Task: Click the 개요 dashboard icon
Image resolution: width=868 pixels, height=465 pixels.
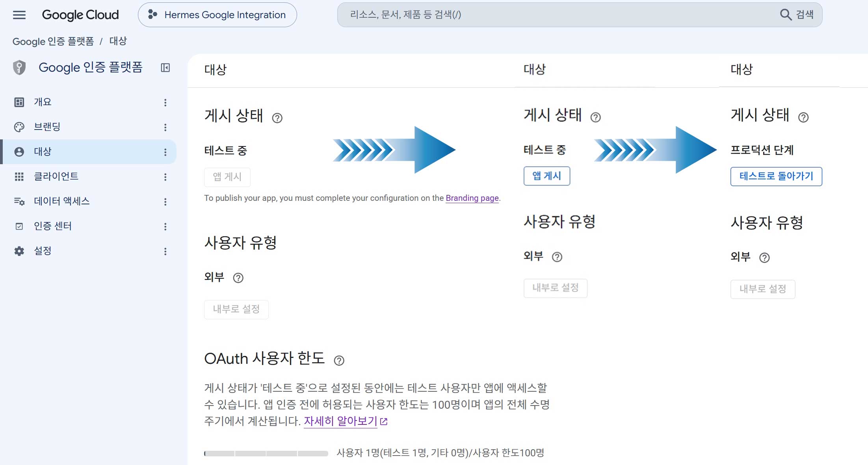Action: click(19, 102)
